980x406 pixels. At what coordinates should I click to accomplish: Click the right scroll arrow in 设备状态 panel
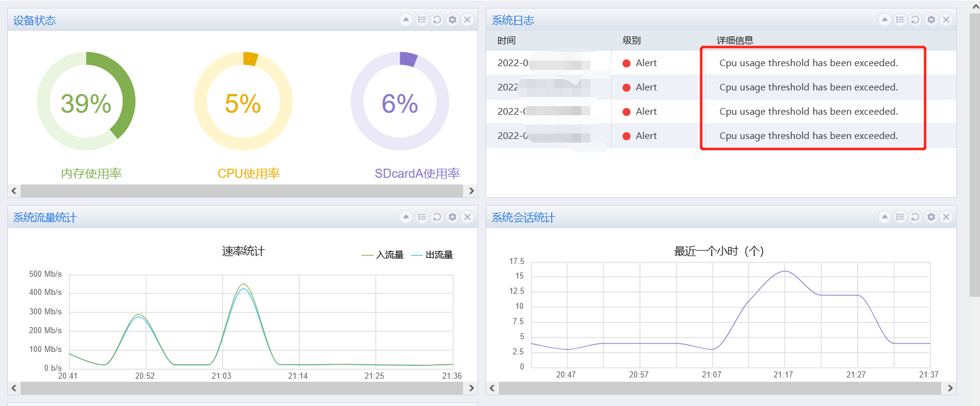coord(471,191)
